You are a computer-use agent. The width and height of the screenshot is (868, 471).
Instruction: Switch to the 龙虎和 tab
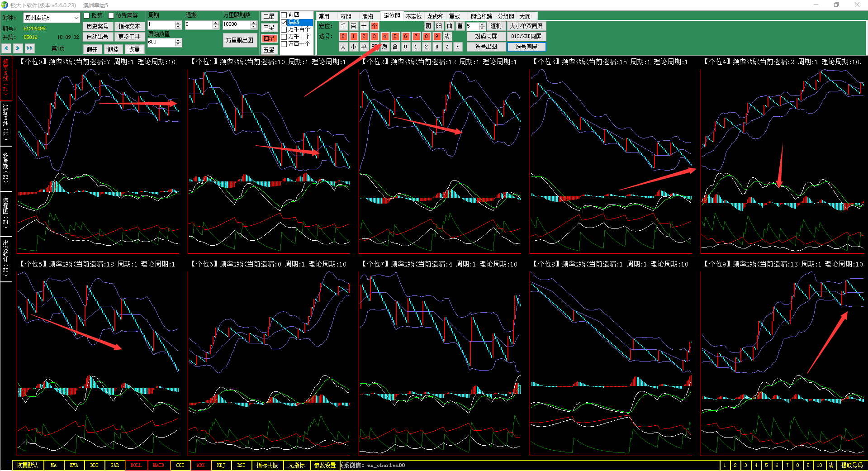[x=435, y=16]
